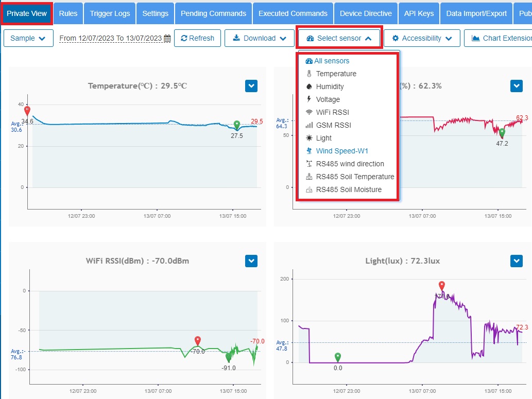Click the calendar icon beside date range
This screenshot has width=532, height=399.
167,39
